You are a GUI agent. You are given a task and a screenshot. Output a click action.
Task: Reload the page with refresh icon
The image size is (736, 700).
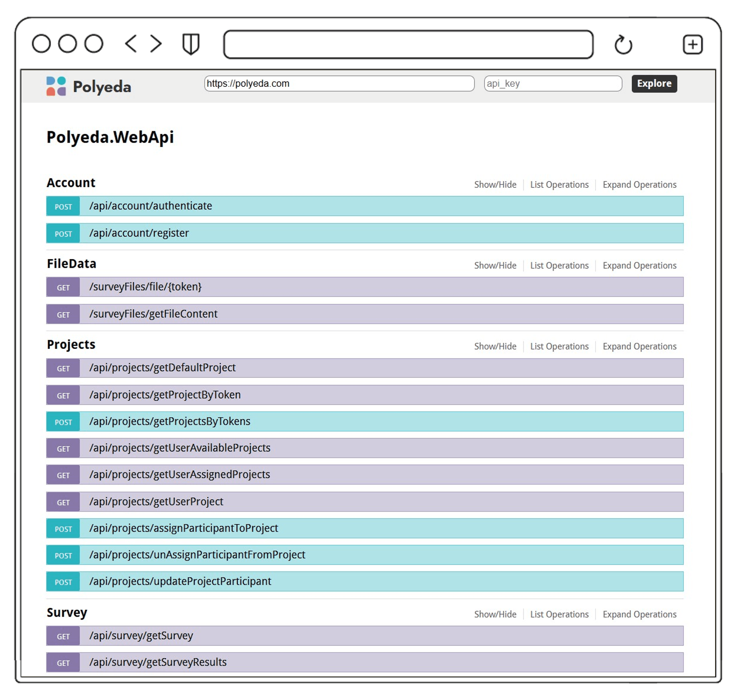click(x=623, y=44)
